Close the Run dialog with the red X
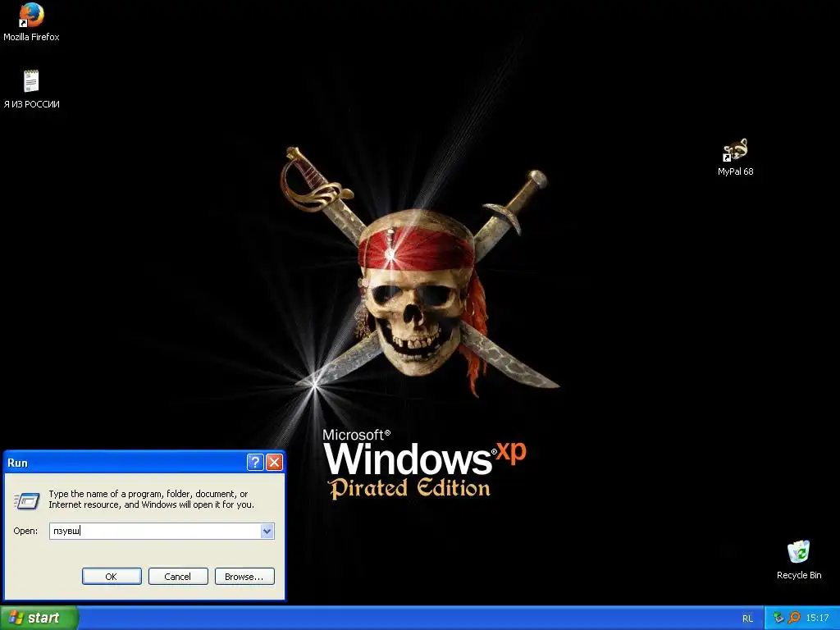This screenshot has width=840, height=630. pos(274,463)
